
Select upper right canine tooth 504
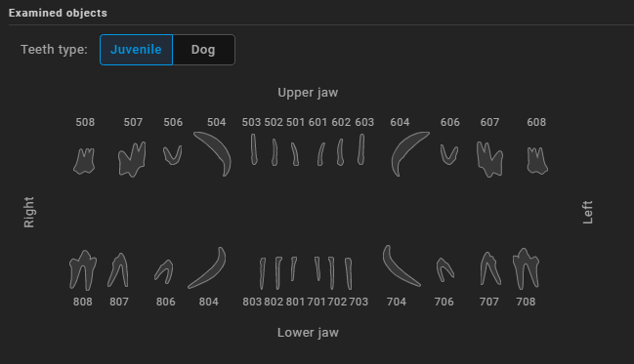pos(213,153)
